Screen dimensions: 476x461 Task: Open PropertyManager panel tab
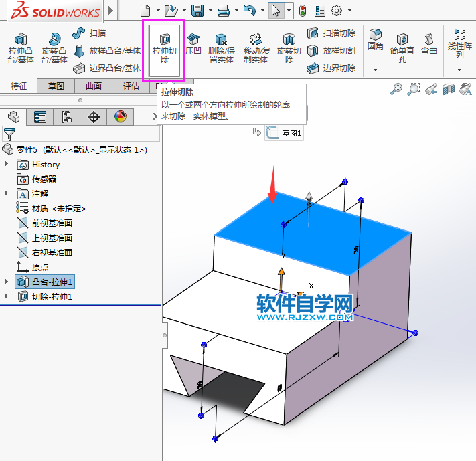pos(40,117)
